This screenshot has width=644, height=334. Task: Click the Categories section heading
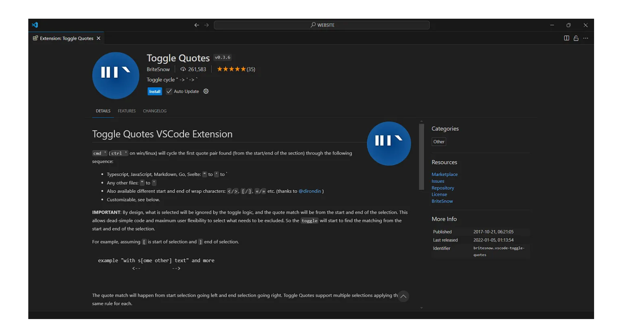(x=445, y=129)
